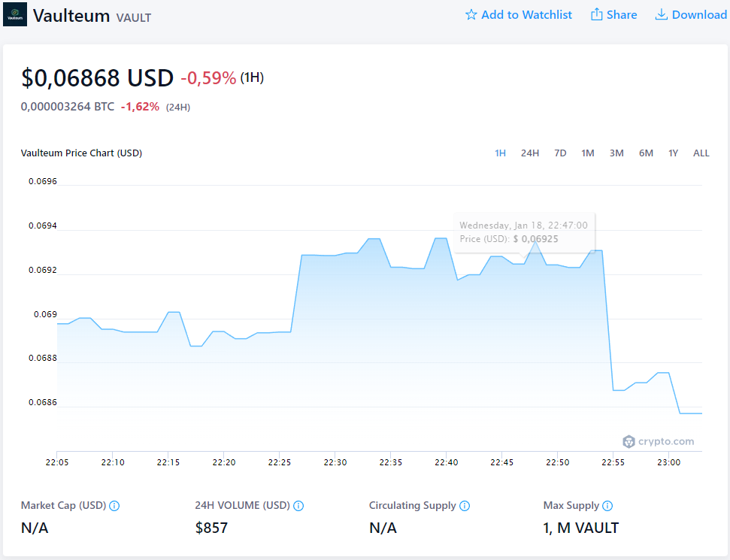This screenshot has width=730, height=560.
Task: Click the 23:00 time axis label
Action: [669, 462]
